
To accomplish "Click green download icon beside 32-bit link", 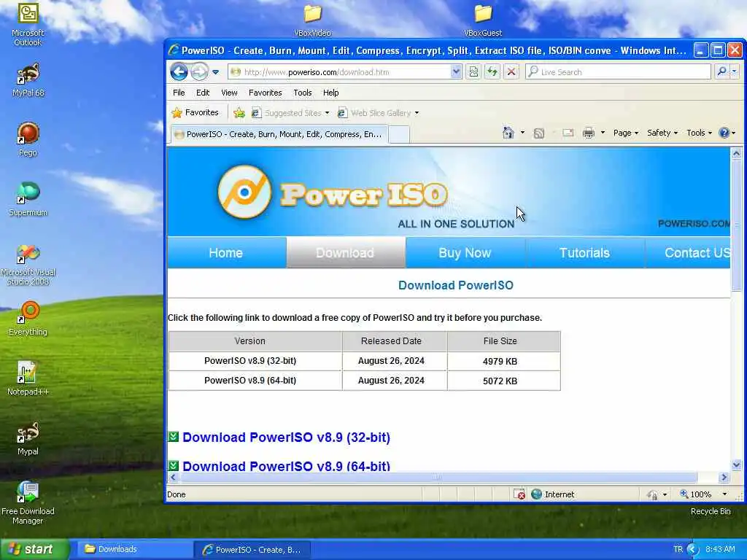I will coord(174,437).
